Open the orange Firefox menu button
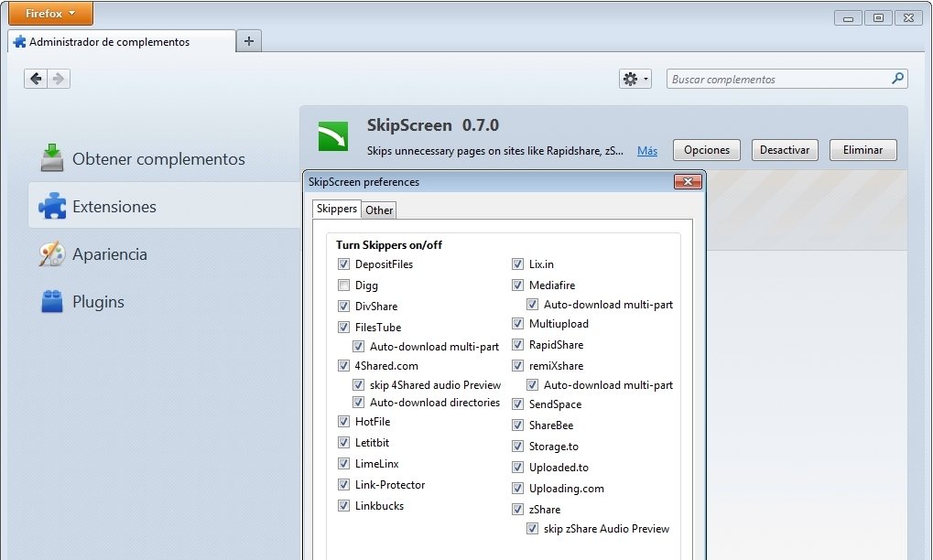Screen dimensions: 933x560 click(50, 13)
